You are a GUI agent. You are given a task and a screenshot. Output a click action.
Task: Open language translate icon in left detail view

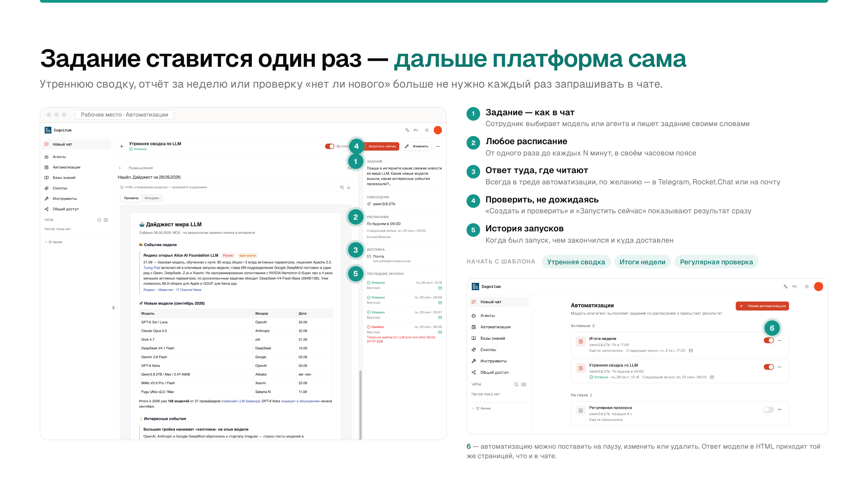pyautogui.click(x=407, y=130)
